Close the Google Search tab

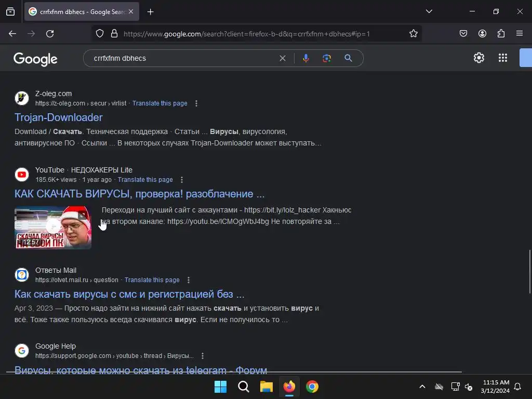(131, 11)
